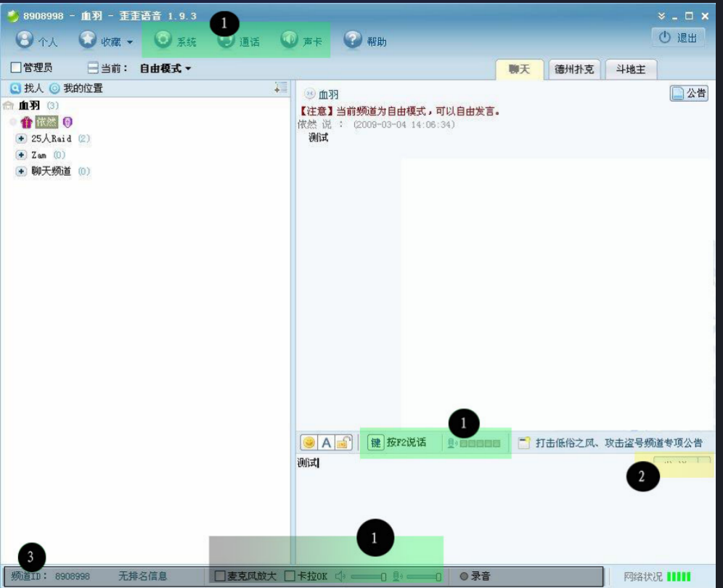Select user 依然 in the channel list
Viewport: 723px width, 588px height.
click(46, 122)
